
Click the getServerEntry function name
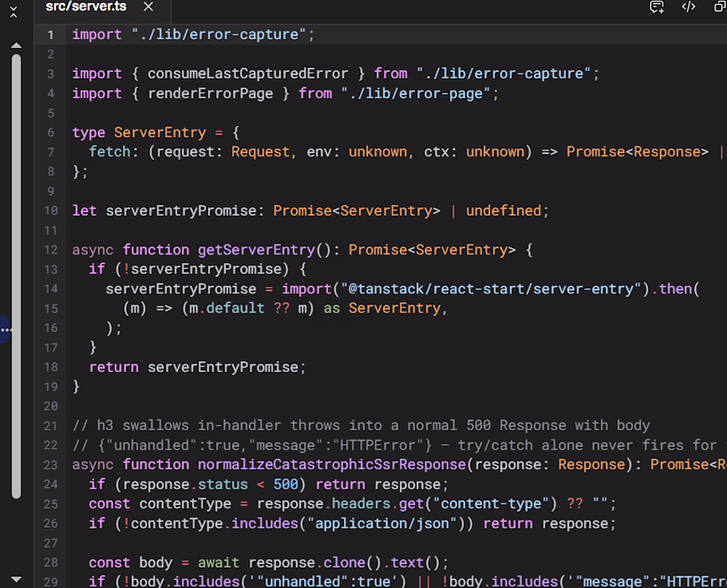click(x=257, y=250)
